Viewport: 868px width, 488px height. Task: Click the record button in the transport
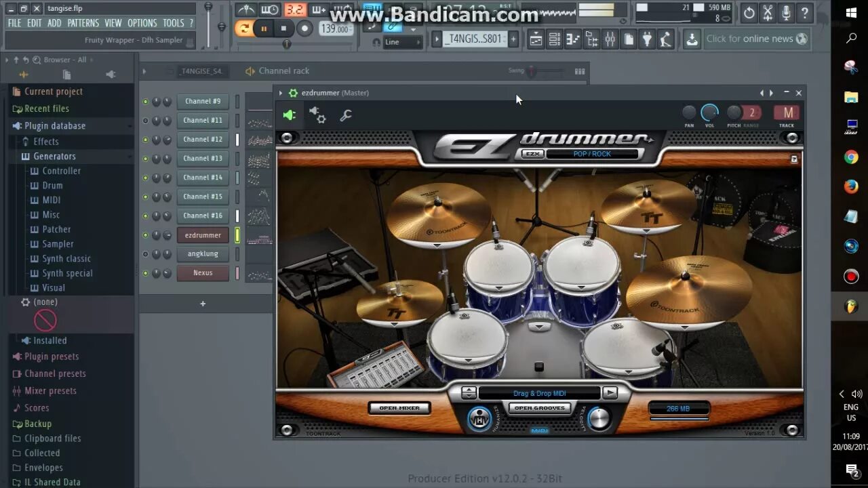click(304, 28)
